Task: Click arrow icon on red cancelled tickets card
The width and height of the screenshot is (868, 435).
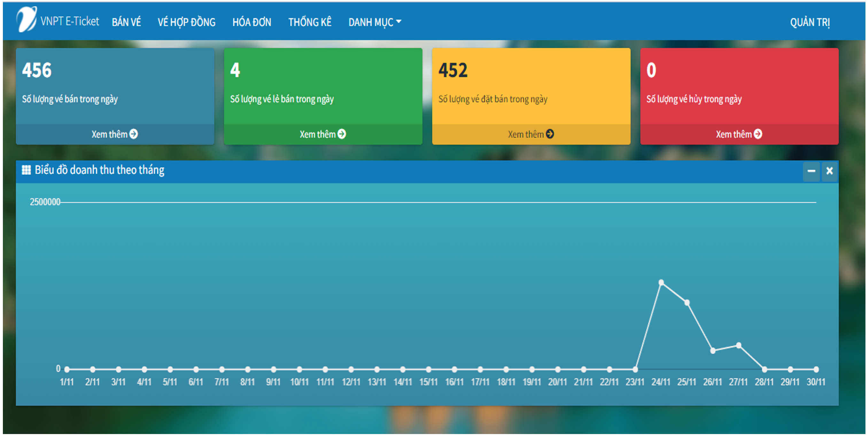Action: 758,134
